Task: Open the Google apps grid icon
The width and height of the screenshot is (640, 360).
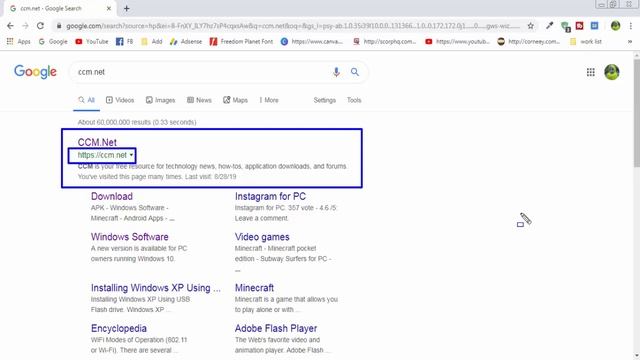Action: click(591, 72)
